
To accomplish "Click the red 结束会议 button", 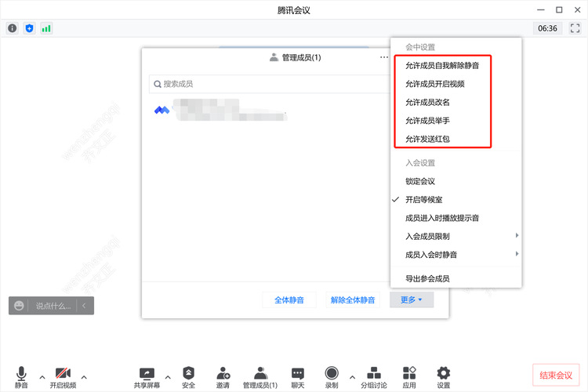I will click(x=556, y=375).
